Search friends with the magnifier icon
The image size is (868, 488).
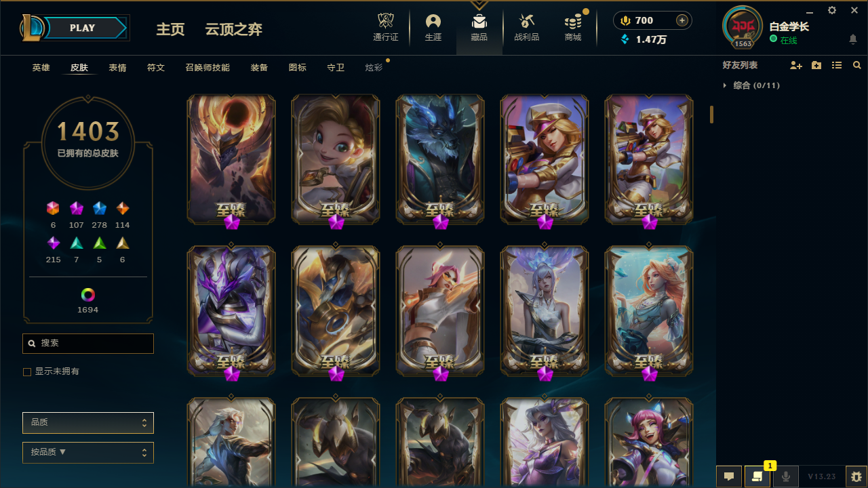click(x=857, y=66)
